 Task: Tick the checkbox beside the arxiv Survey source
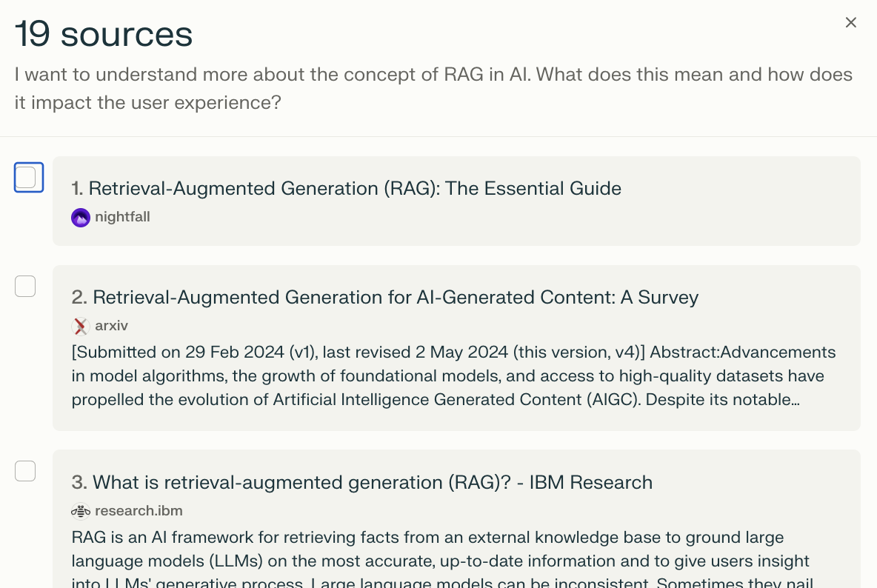coord(26,287)
